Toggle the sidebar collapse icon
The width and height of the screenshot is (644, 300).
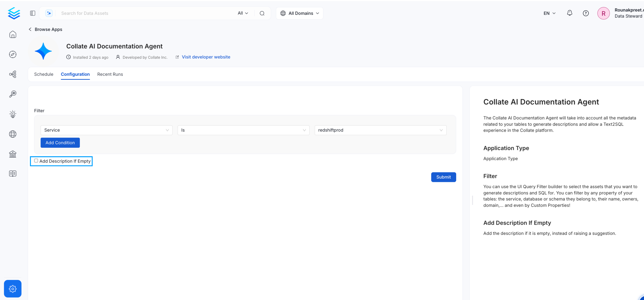pos(33,13)
